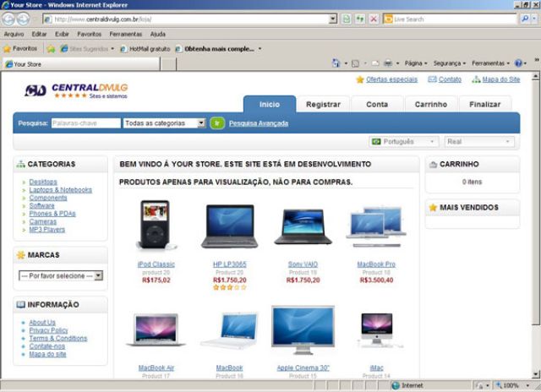The height and width of the screenshot is (392, 541).
Task: Open a new blank browser tab
Action: tap(168, 64)
